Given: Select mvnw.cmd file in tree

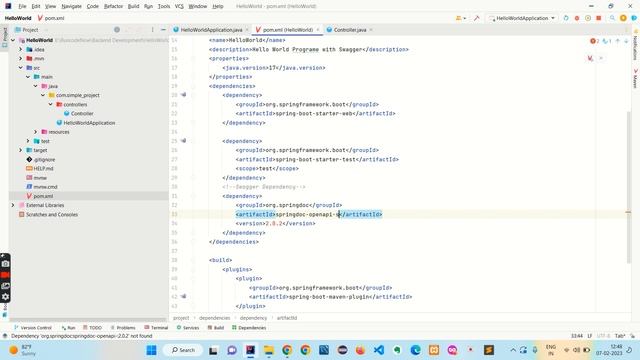Looking at the screenshot, I should click(42, 187).
